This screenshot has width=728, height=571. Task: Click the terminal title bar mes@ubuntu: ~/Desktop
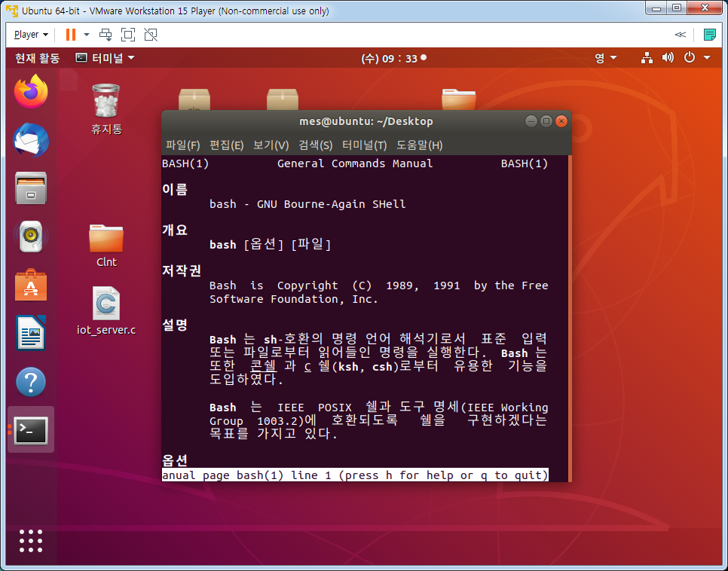click(x=366, y=121)
